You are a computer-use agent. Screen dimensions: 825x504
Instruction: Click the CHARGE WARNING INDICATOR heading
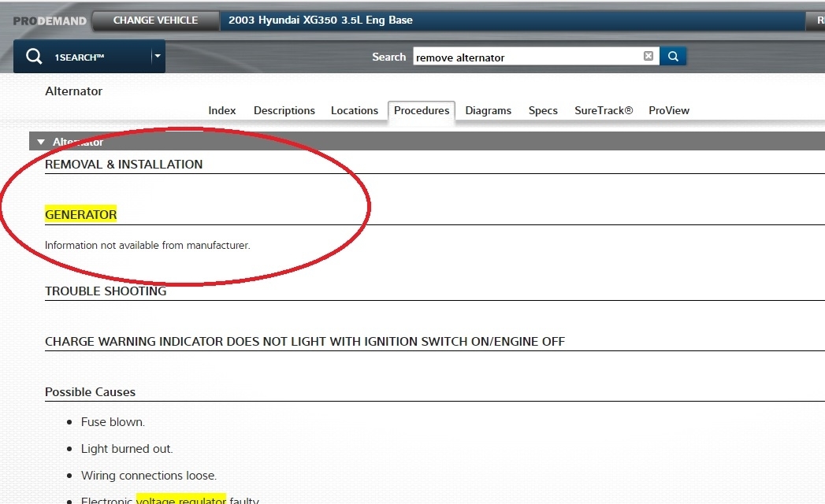point(305,342)
